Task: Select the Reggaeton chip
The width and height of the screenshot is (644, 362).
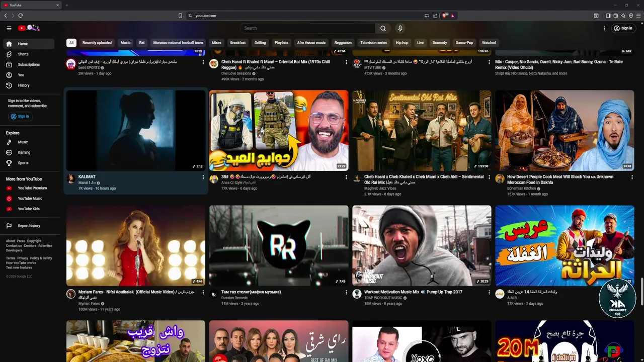Action: pyautogui.click(x=343, y=43)
